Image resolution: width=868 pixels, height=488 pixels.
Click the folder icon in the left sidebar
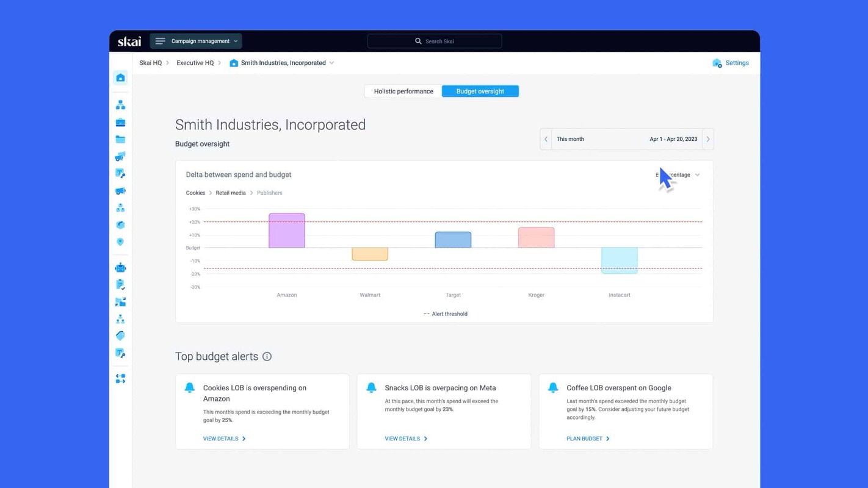pyautogui.click(x=120, y=139)
